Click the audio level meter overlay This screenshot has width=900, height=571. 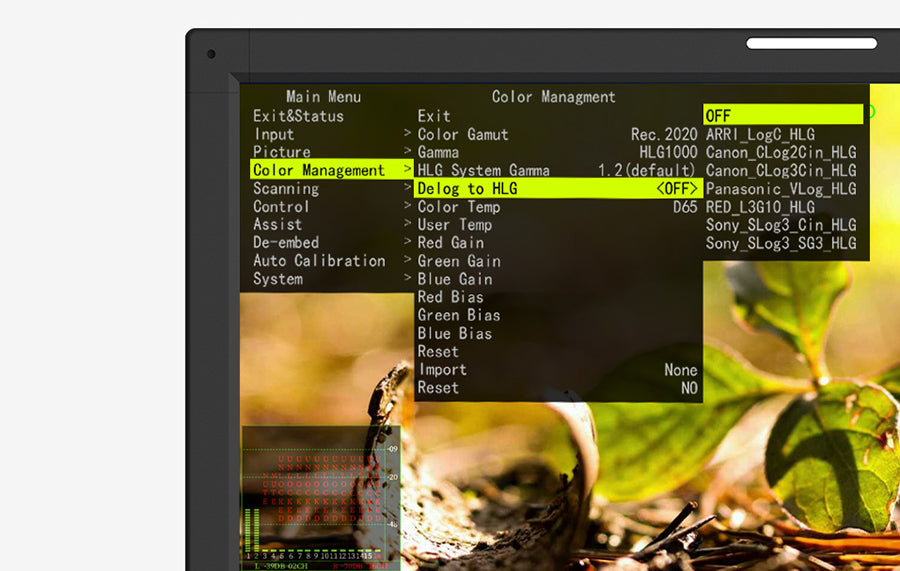[321, 497]
